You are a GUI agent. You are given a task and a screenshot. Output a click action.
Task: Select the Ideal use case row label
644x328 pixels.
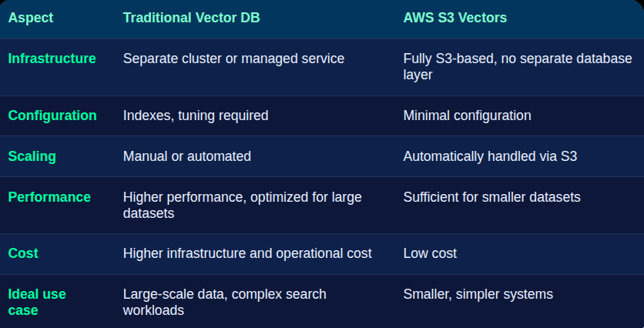[37, 302]
